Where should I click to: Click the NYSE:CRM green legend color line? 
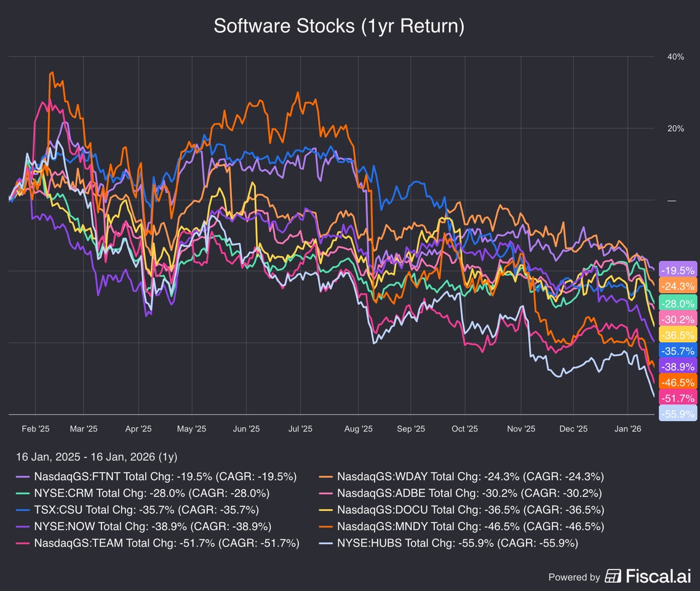click(x=22, y=493)
